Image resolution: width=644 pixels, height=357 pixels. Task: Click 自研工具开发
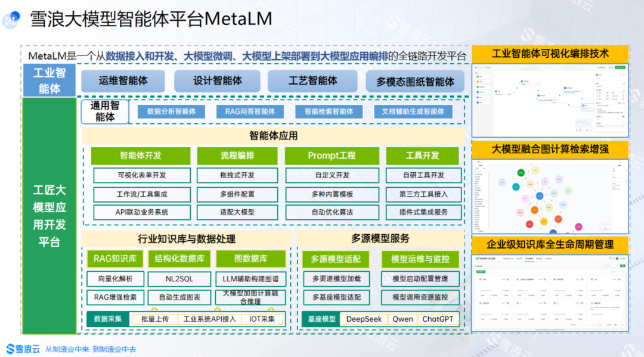(x=423, y=175)
